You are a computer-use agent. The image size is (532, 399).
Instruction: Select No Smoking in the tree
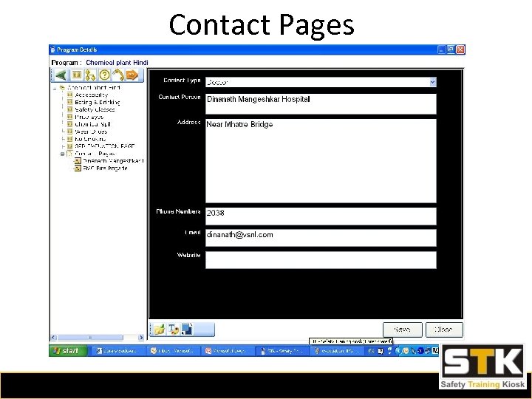pos(90,139)
